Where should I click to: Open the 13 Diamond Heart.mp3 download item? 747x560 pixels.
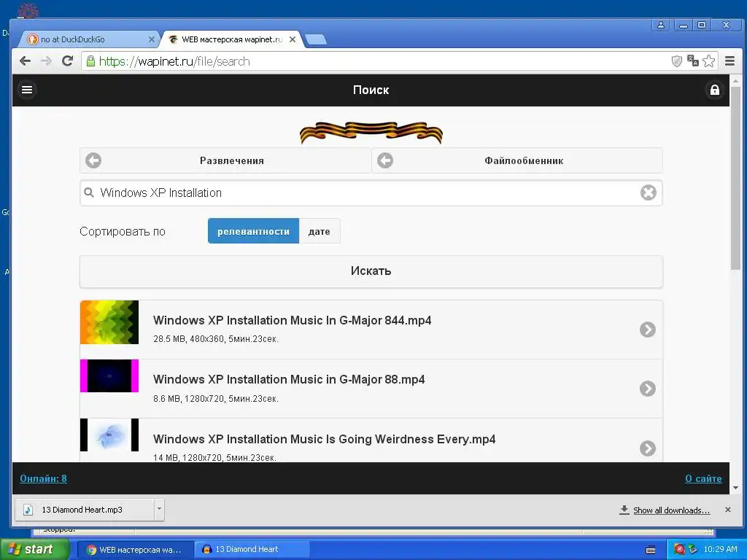click(x=85, y=510)
